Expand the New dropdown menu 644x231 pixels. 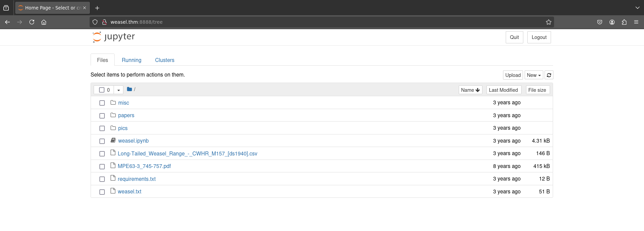pyautogui.click(x=533, y=75)
